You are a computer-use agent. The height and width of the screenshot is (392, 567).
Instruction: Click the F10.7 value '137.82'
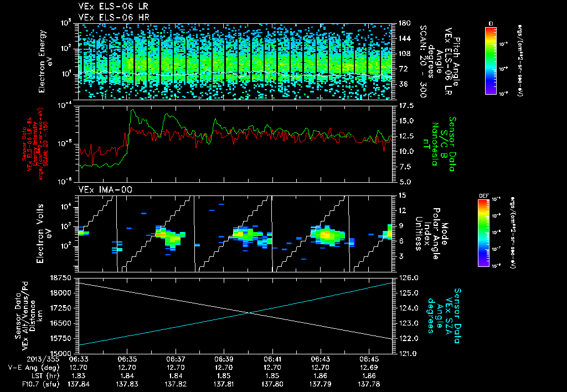176,384
